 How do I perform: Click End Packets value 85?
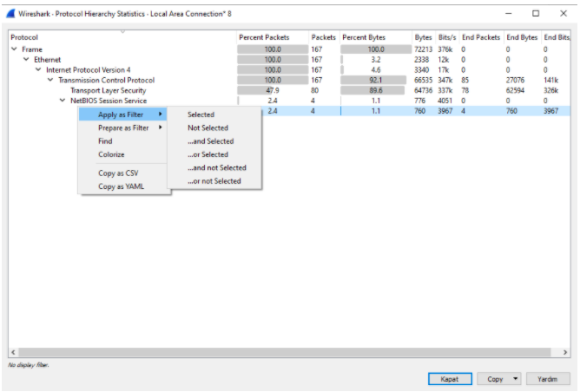pos(465,80)
